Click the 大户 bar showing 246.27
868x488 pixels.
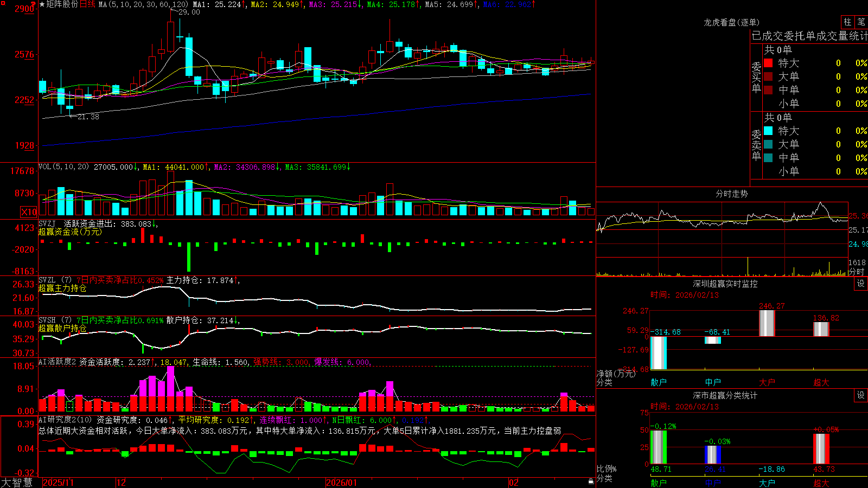point(767,324)
